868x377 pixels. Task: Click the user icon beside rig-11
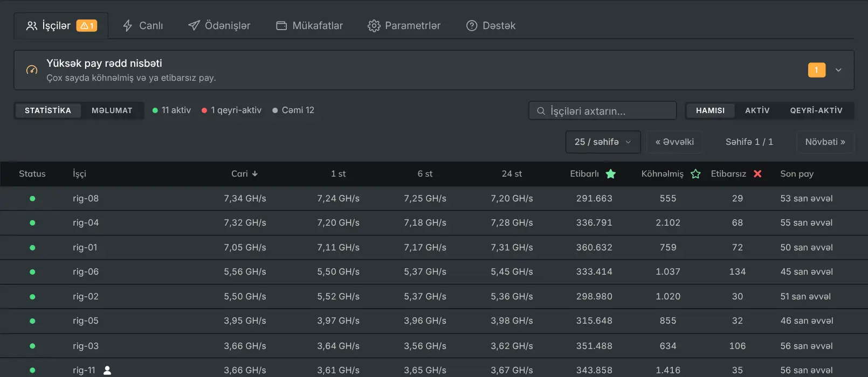click(x=107, y=371)
